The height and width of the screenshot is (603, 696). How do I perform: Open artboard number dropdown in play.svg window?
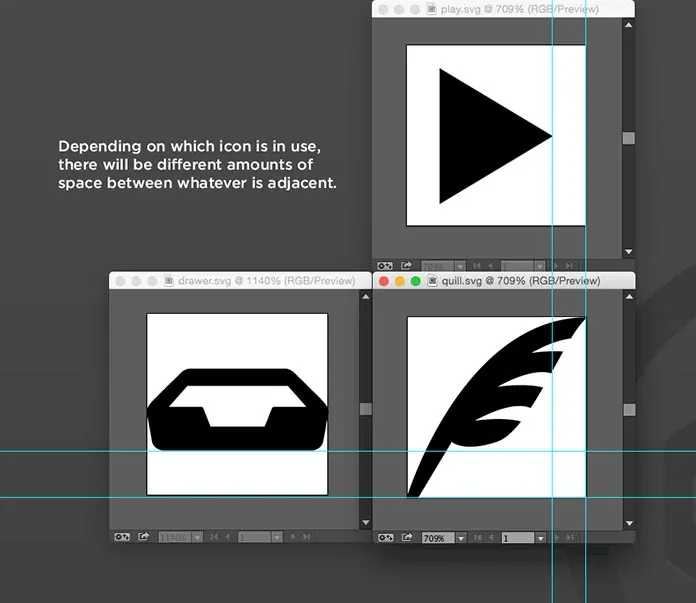click(540, 266)
